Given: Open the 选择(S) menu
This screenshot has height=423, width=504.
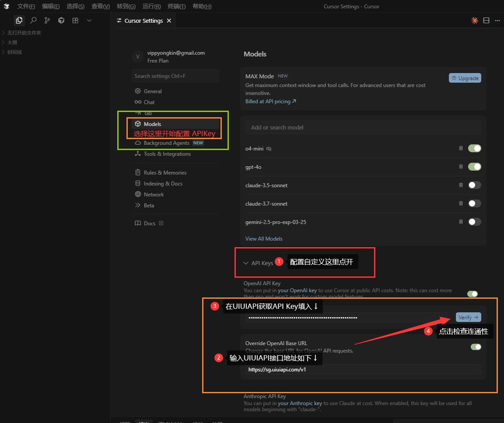Looking at the screenshot, I should 76,6.
